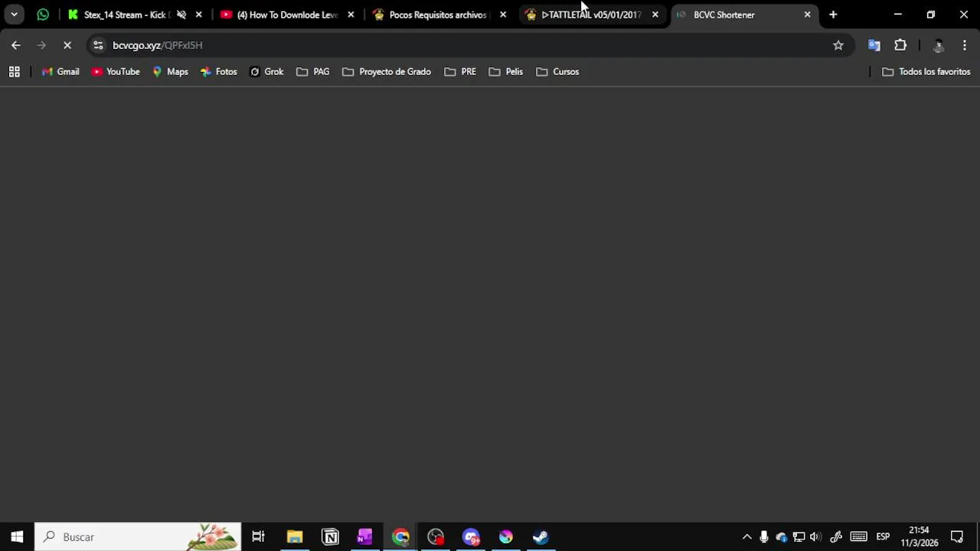Open the touch keyboard tray icon

click(x=859, y=536)
